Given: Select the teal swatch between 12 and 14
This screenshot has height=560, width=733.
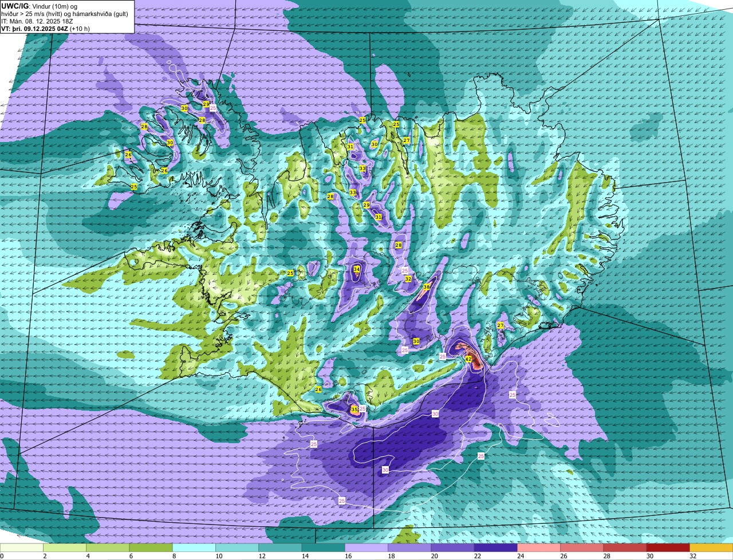Looking at the screenshot, I should click(x=280, y=547).
